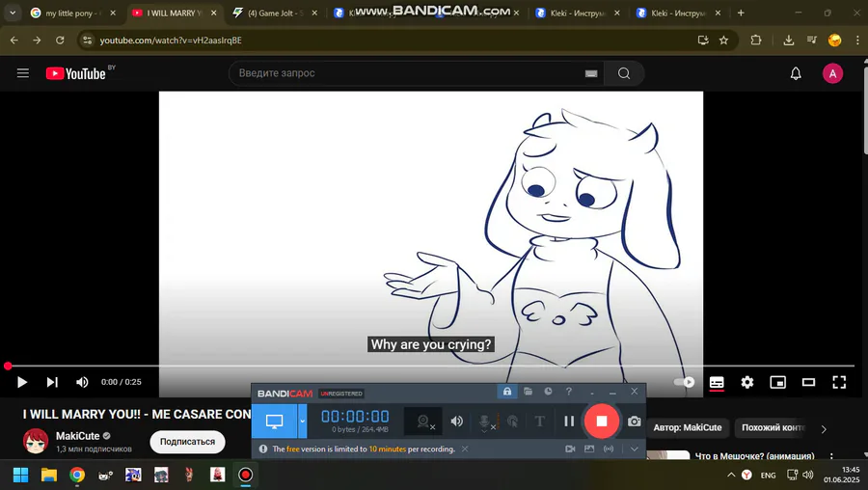Switch YouTube to theater mode
868x490 pixels.
click(808, 382)
